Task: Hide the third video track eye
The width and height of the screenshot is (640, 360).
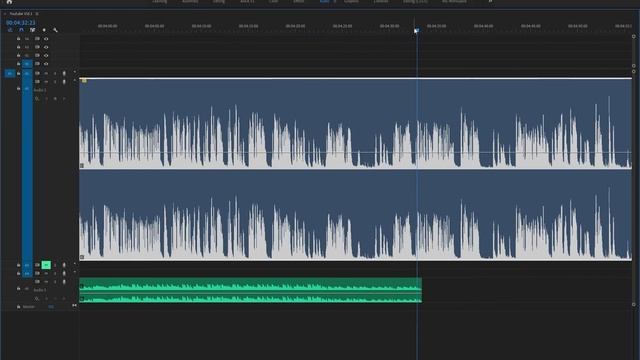Action: [x=46, y=56]
